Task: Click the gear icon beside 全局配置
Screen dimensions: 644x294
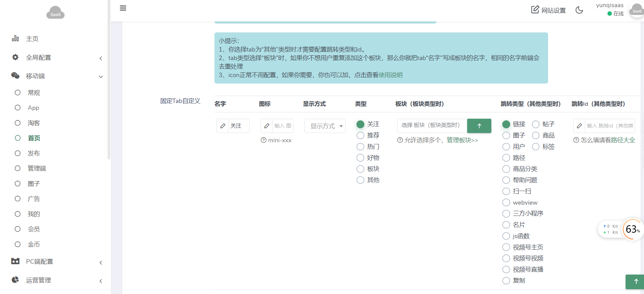Action: pyautogui.click(x=15, y=57)
